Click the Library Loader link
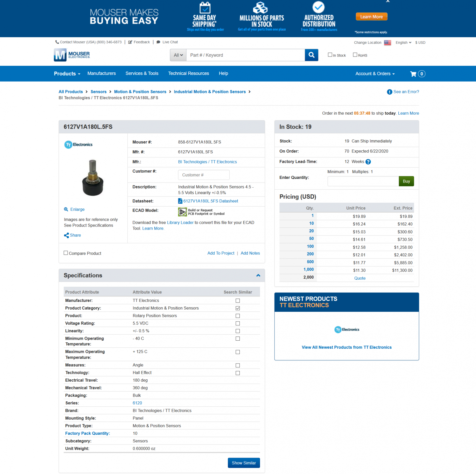Image resolution: width=476 pixels, height=474 pixels. click(x=180, y=222)
